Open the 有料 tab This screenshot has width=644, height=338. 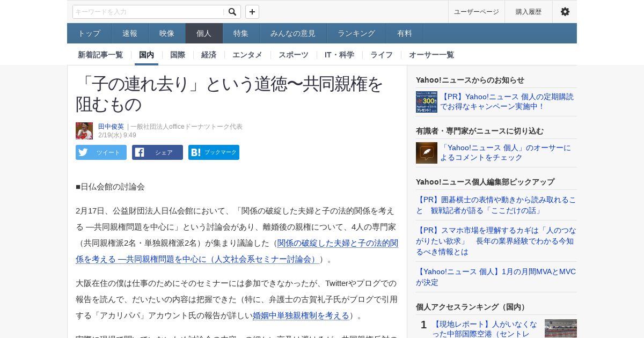405,33
